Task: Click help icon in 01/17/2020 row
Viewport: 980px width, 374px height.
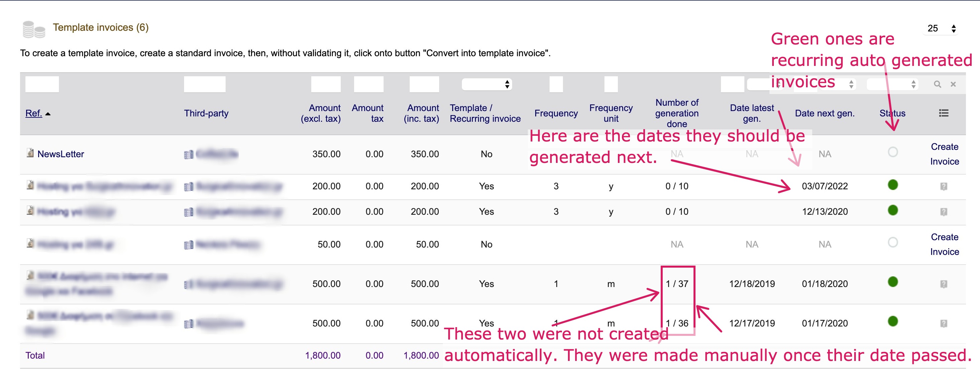Action: pos(944,323)
